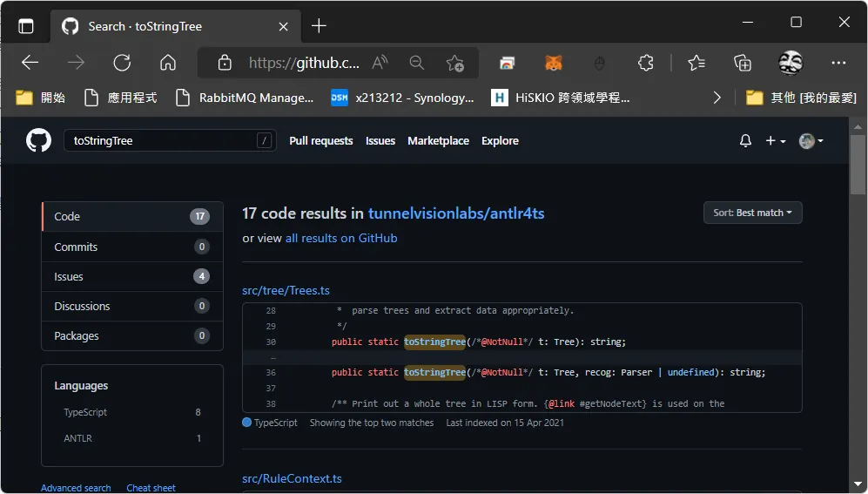The height and width of the screenshot is (494, 868).
Task: Open the notifications bell
Action: pyautogui.click(x=745, y=140)
